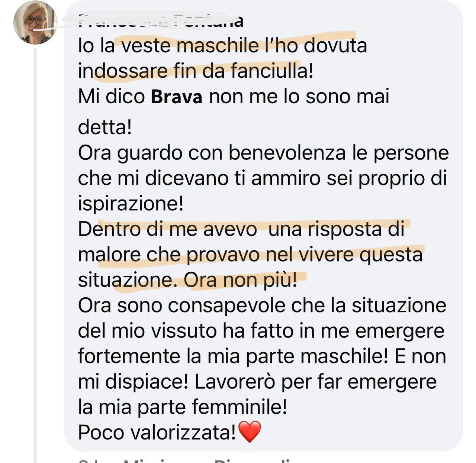Screen dimensions: 476x463
Task: Open the commenter's profile picture
Action: [x=35, y=23]
